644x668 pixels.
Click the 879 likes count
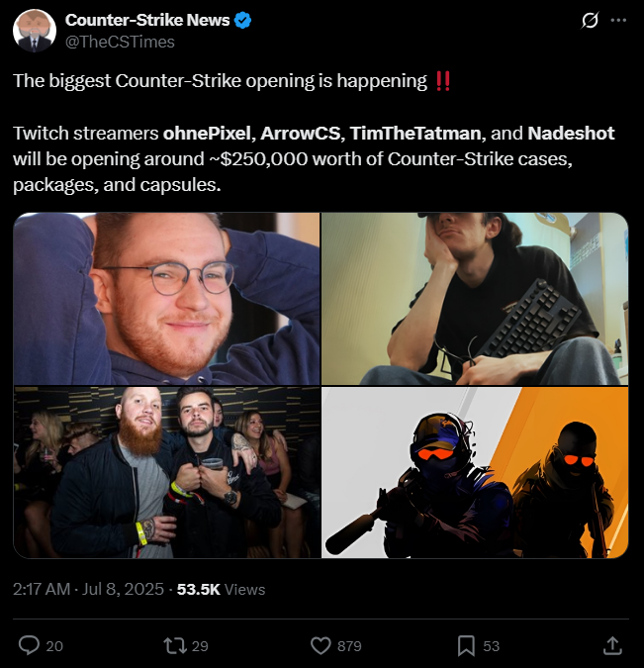[x=349, y=646]
